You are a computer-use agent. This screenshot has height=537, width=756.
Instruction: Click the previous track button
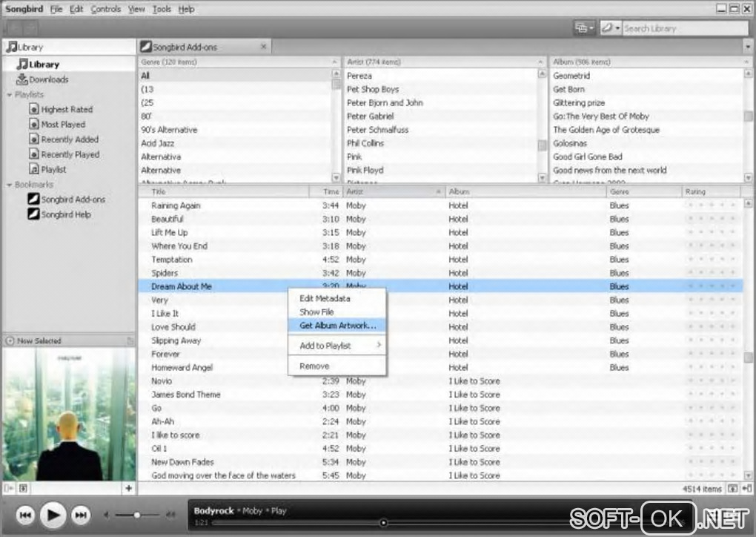[x=25, y=515]
